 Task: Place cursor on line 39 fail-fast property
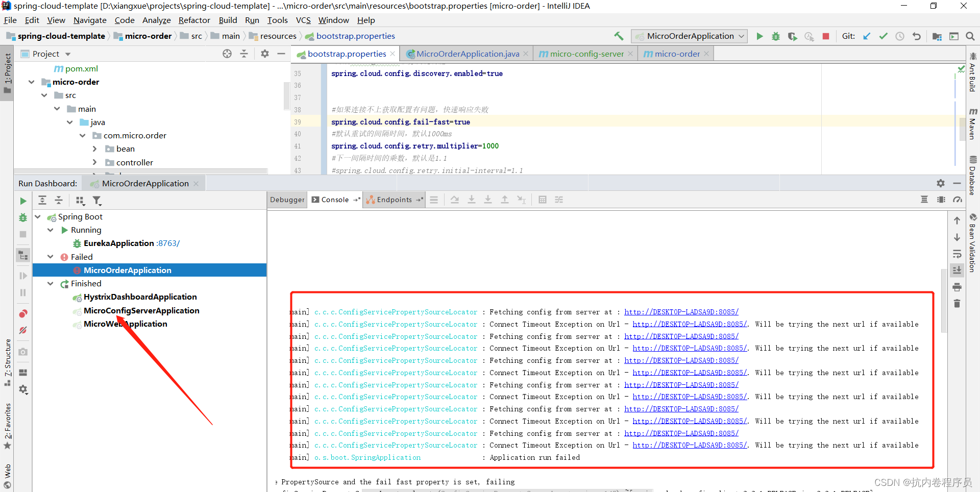pos(401,122)
